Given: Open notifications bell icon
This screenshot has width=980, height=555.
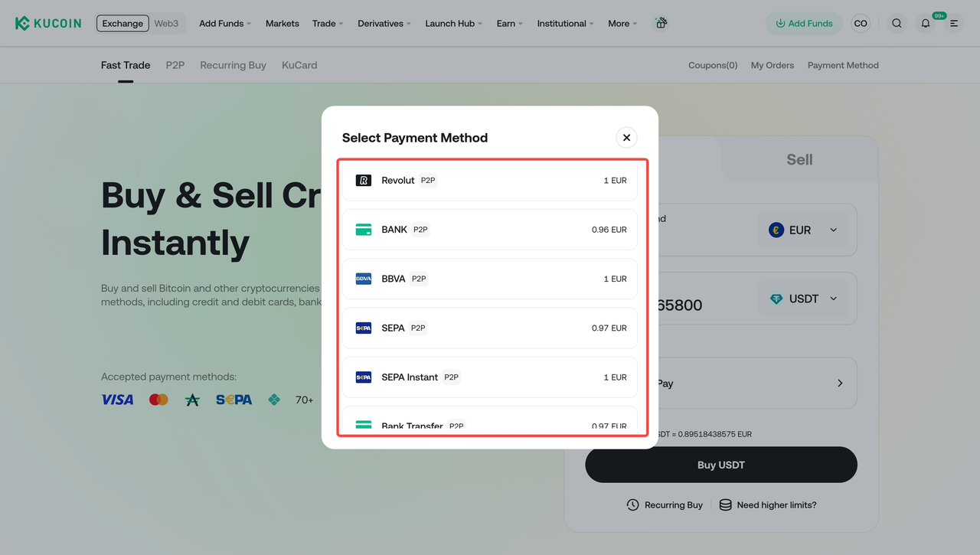Looking at the screenshot, I should tap(926, 24).
